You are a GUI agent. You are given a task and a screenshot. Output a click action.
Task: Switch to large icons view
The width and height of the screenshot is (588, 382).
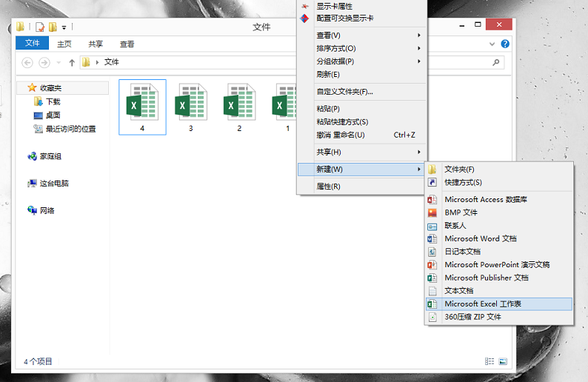pyautogui.click(x=503, y=361)
